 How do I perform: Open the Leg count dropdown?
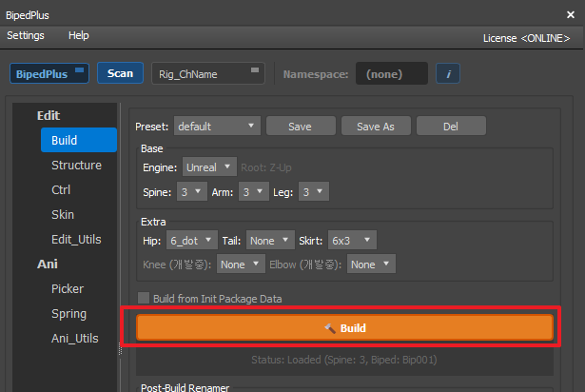(313, 192)
